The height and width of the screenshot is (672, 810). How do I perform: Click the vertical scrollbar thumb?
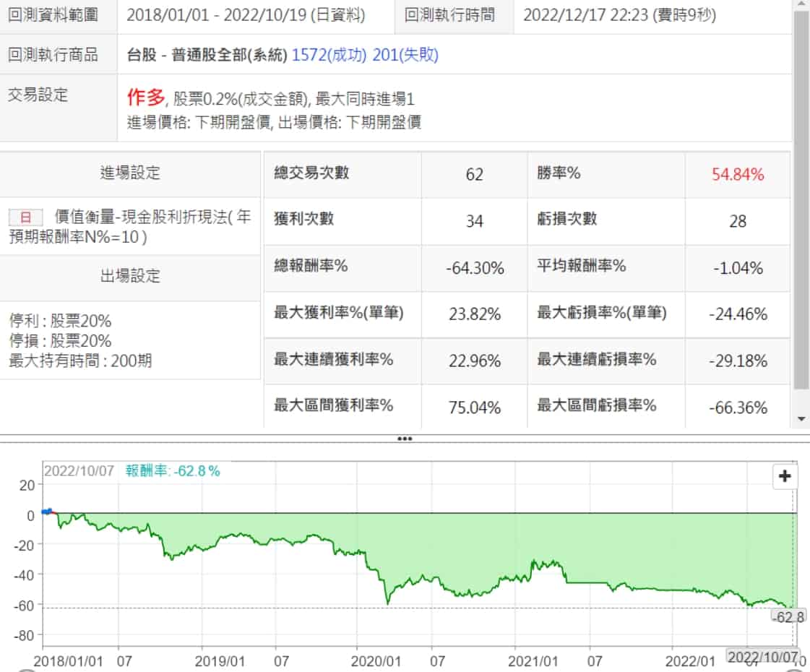coord(801,202)
